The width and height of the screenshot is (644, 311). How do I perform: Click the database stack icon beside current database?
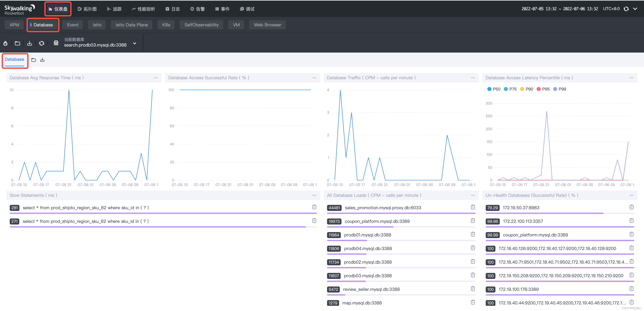[56, 43]
